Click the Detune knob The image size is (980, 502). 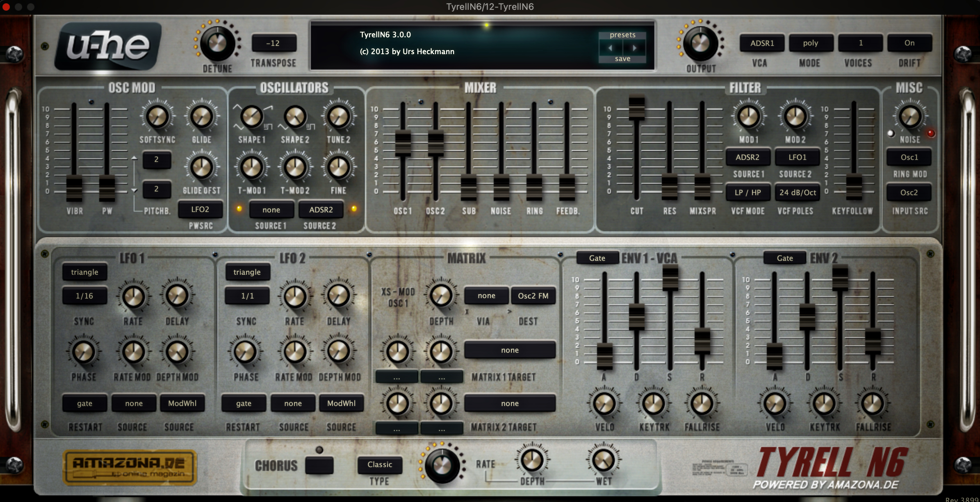[217, 43]
